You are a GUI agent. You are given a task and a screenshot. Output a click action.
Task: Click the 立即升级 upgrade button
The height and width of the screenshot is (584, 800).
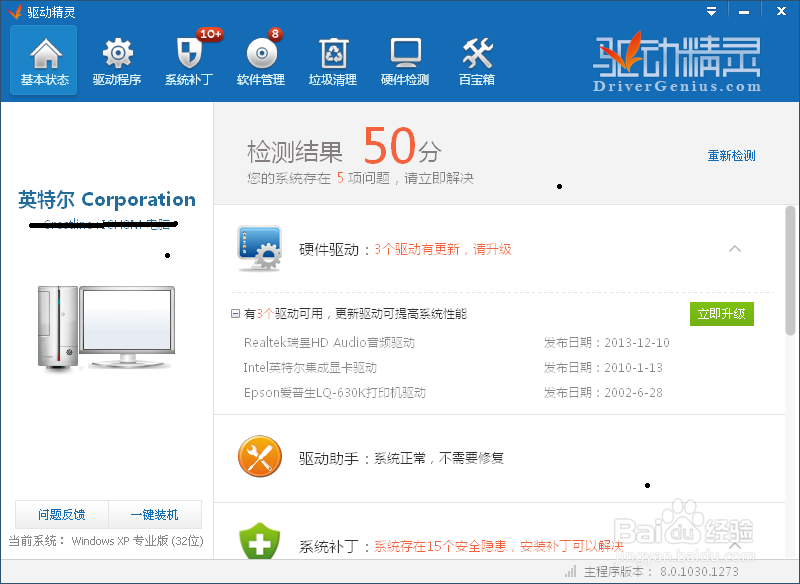point(721,312)
